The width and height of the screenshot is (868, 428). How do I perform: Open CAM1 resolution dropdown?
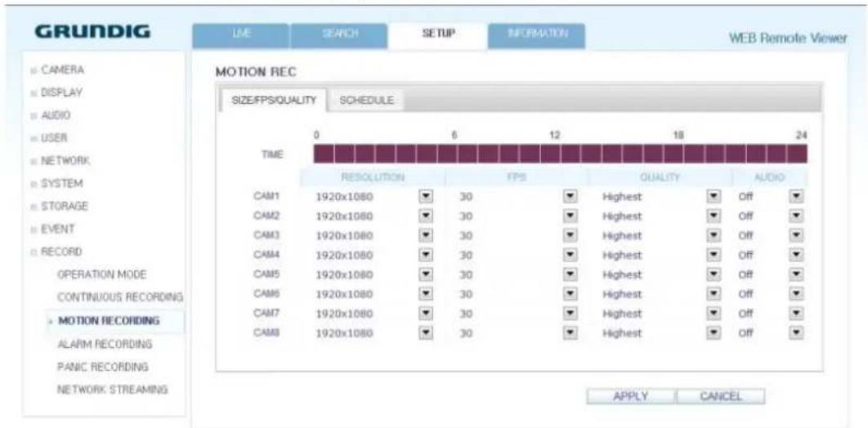427,196
